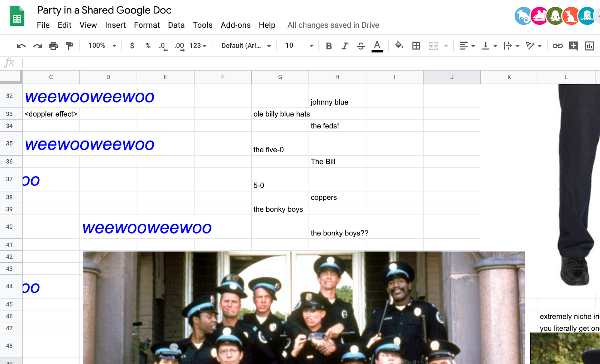
Task: Increase decimal places
Action: click(180, 46)
